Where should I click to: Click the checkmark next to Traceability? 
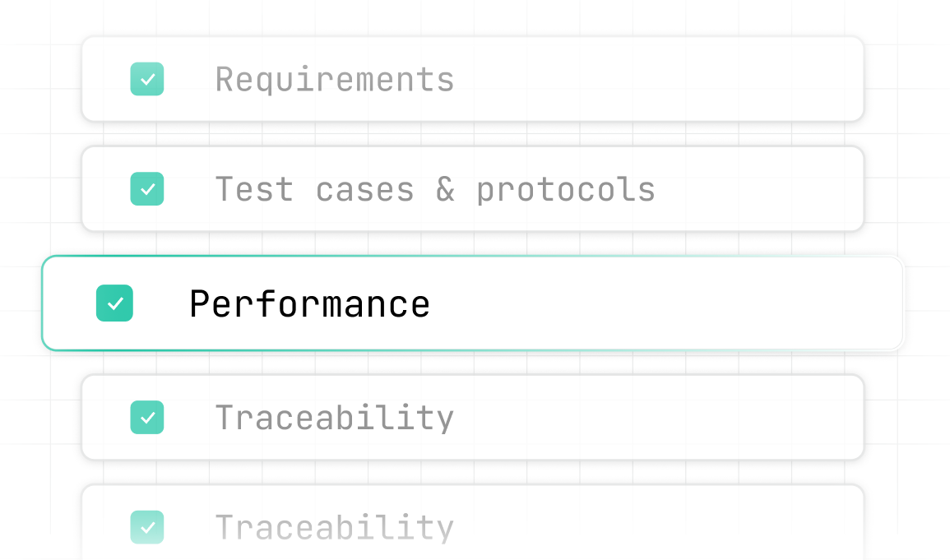tap(146, 418)
